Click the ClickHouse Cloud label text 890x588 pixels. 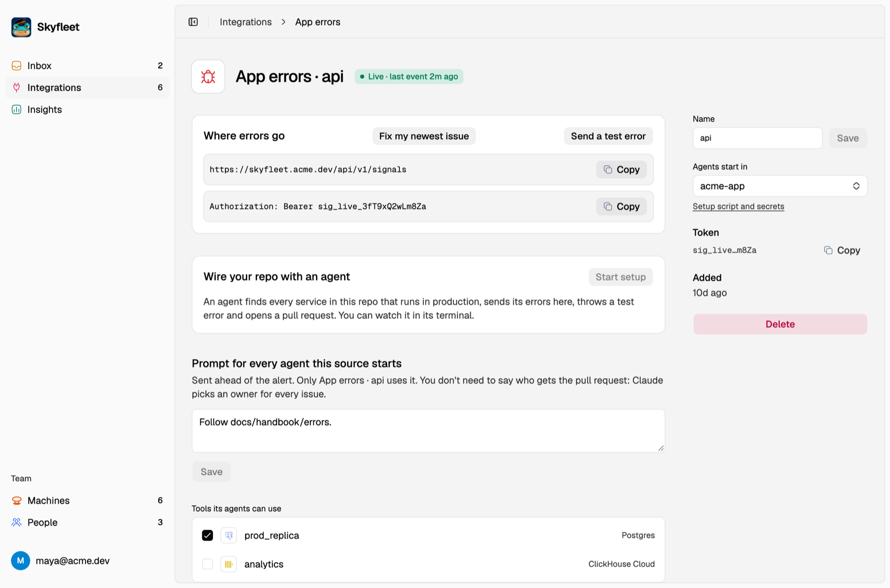(x=622, y=564)
